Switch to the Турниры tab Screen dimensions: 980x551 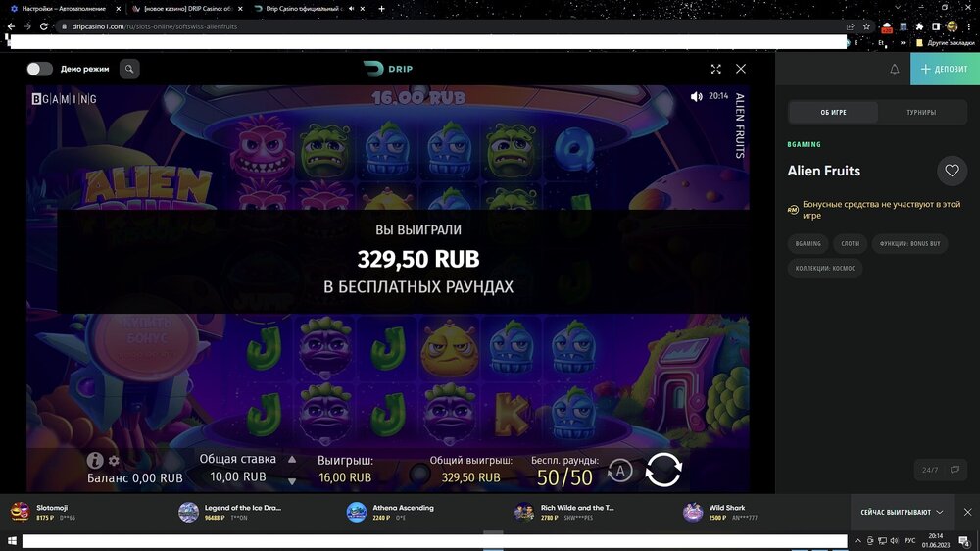pos(921,112)
